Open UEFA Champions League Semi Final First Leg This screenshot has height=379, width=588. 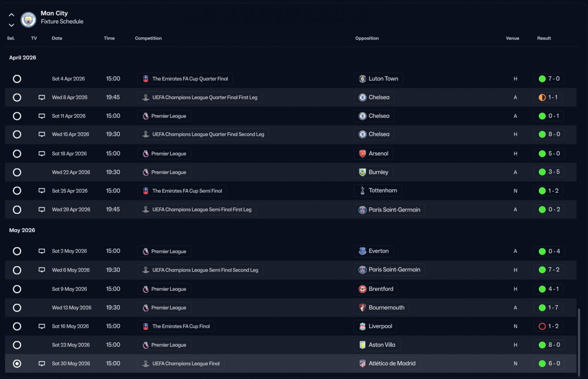(x=197, y=210)
